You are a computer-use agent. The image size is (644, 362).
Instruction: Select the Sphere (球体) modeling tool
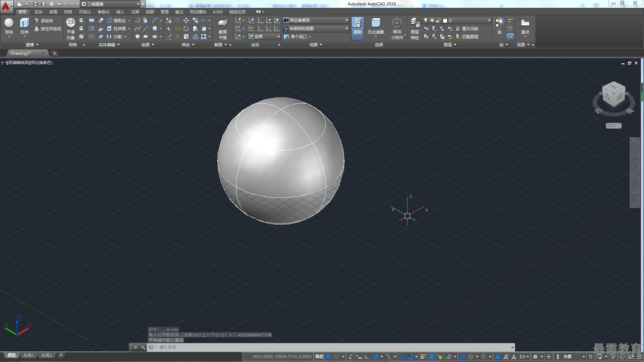[x=9, y=26]
